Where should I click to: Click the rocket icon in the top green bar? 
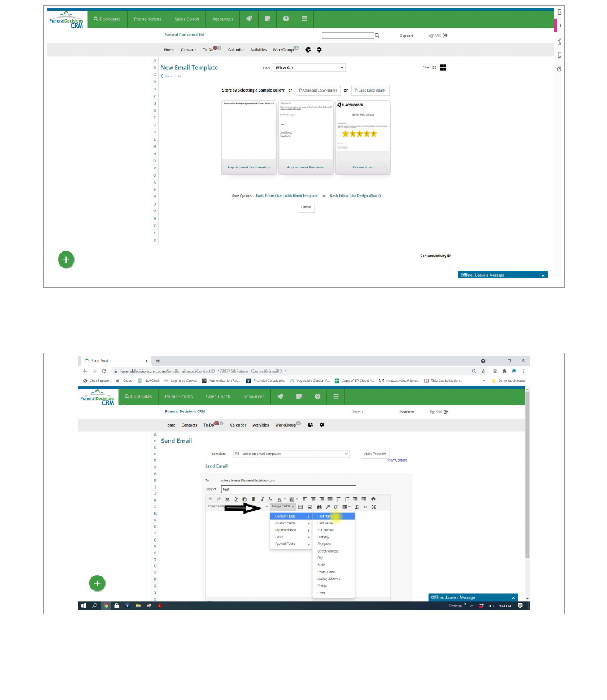pos(249,19)
